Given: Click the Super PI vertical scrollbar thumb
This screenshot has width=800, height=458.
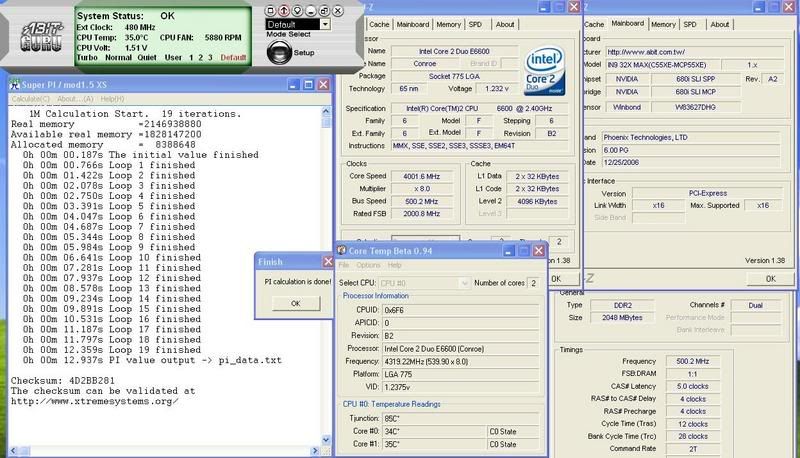Looking at the screenshot, I should [x=327, y=121].
